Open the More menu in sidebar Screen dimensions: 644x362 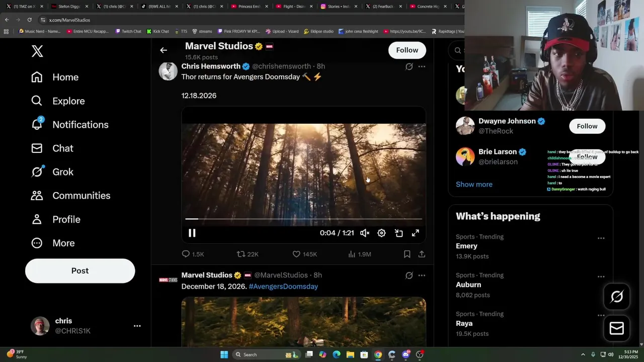pos(52,243)
